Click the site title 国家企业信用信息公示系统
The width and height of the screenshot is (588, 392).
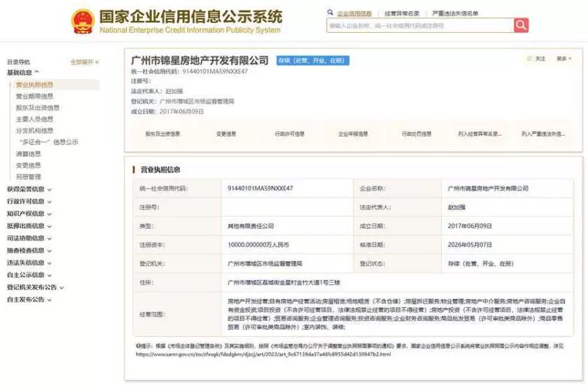pyautogui.click(x=190, y=17)
